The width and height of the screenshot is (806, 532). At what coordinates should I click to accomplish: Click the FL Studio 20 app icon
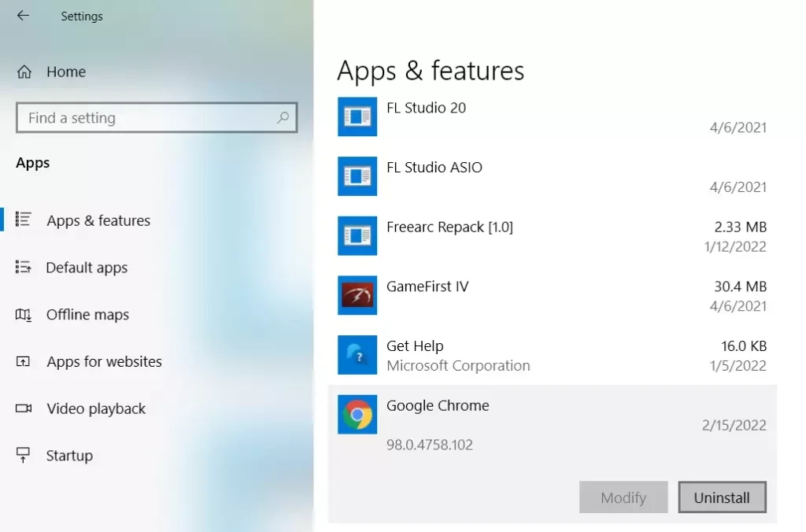(357, 116)
